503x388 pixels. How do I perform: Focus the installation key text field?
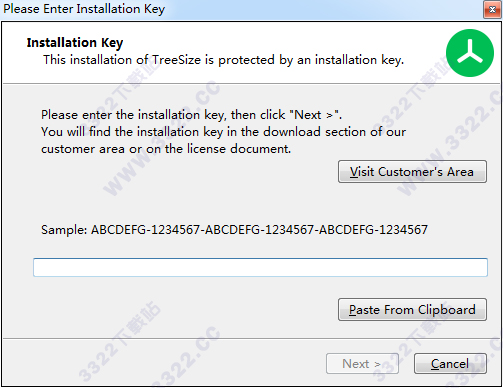(260, 267)
